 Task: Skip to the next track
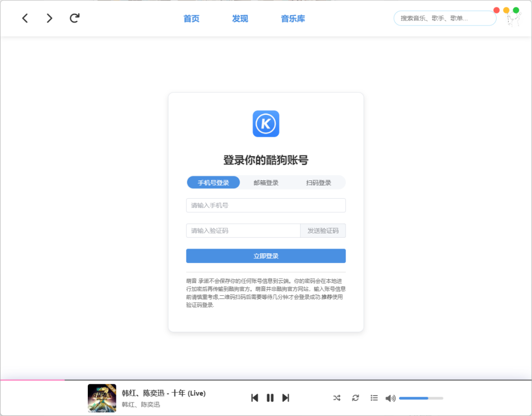(x=286, y=398)
